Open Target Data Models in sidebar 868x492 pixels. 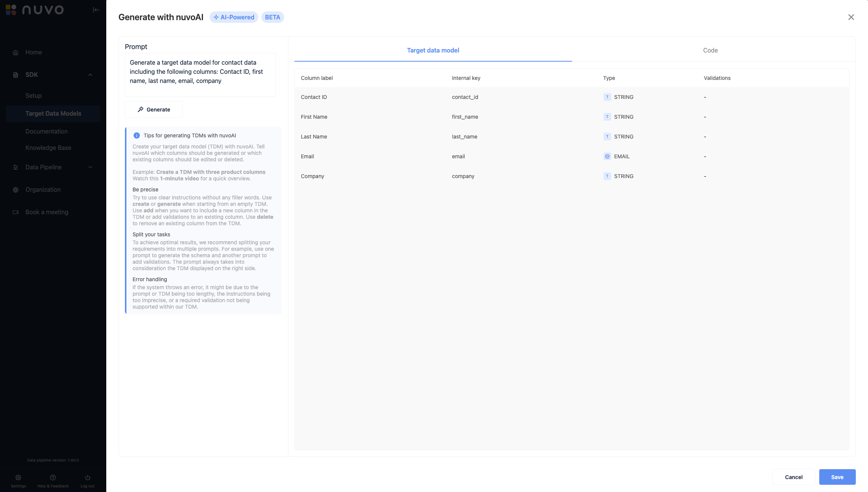coord(53,113)
